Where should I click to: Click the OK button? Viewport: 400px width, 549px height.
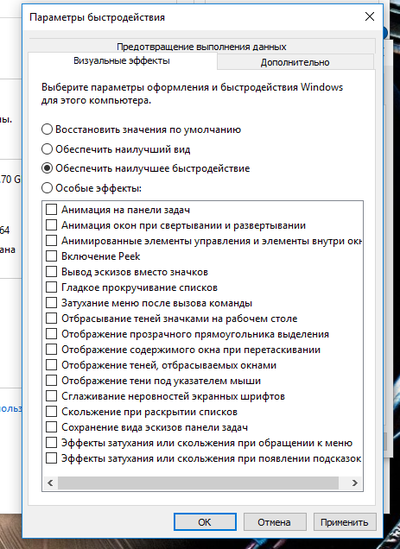[x=205, y=522]
